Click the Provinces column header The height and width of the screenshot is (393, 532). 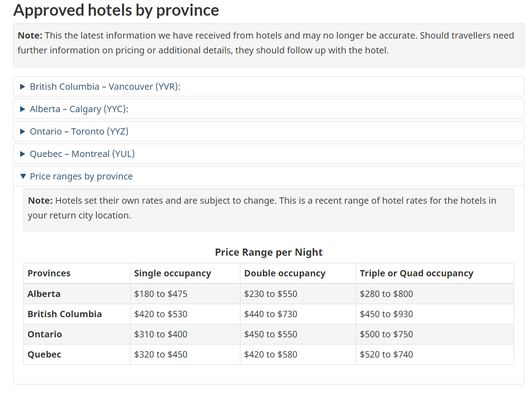click(x=49, y=273)
